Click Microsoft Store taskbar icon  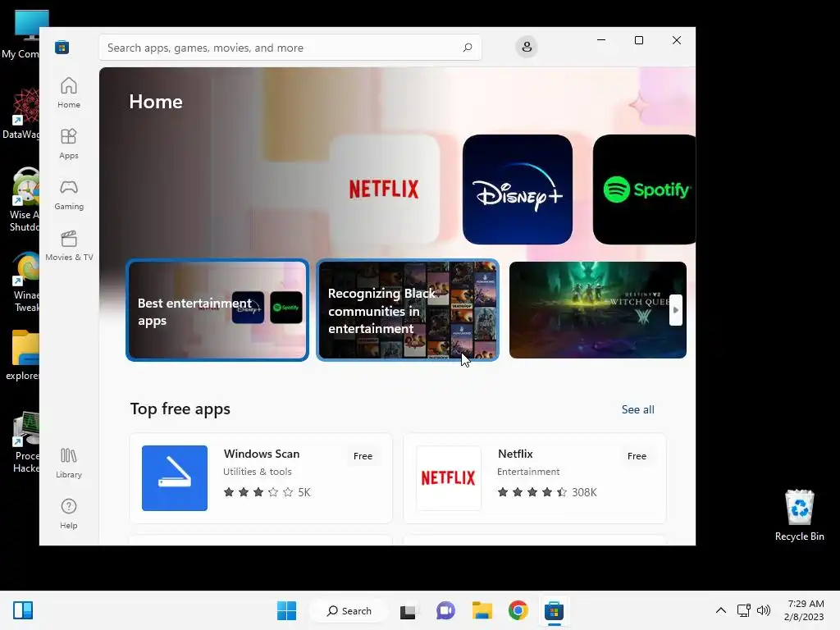pos(554,610)
